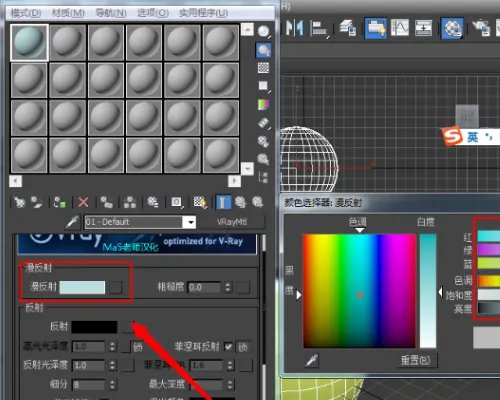
Task: Click the VRayMtl material type button
Action: tap(232, 222)
